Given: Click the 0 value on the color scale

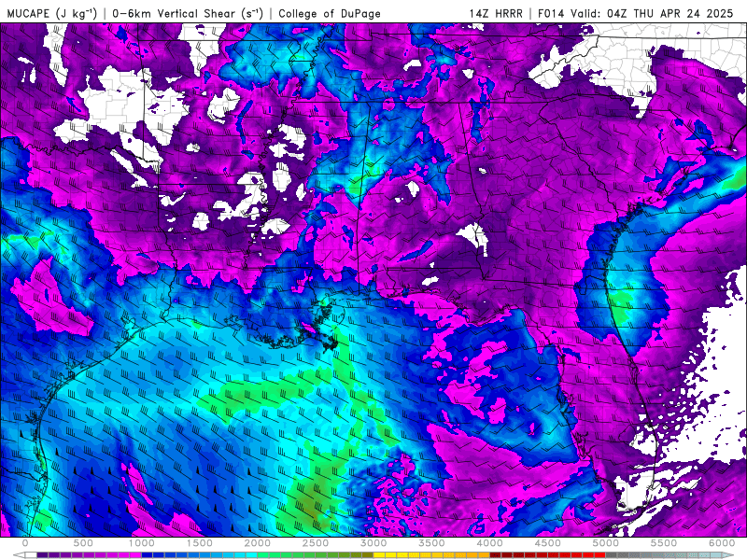Looking at the screenshot, I should [25, 543].
